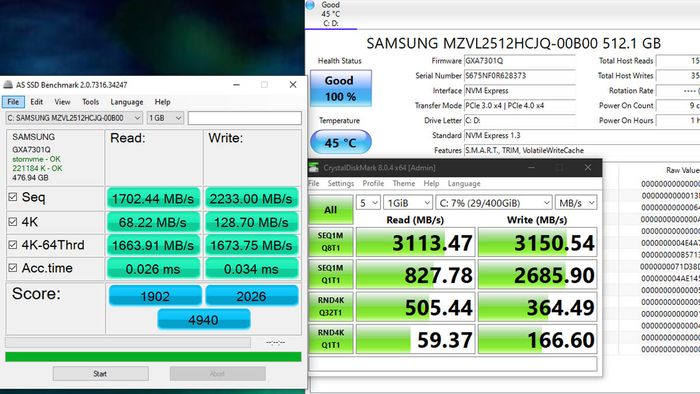The image size is (700, 394).
Task: Click the Seq read result 1702.44 MB/s
Action: 153,198
